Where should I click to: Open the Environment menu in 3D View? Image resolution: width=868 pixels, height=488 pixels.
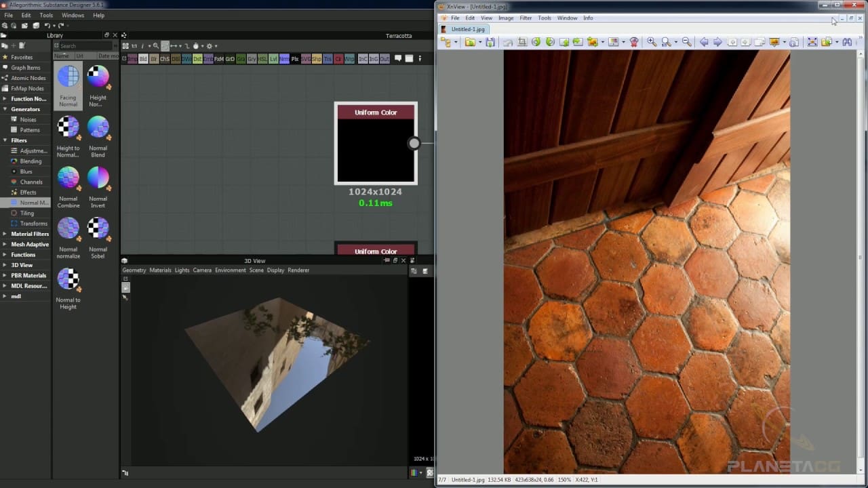click(x=230, y=270)
